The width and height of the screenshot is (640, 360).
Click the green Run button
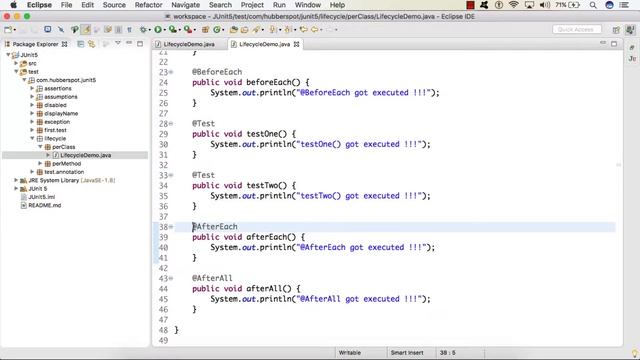[158, 29]
